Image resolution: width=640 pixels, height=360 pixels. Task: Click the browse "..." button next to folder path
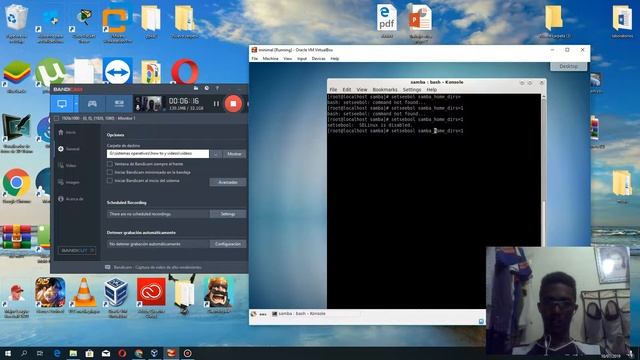216,154
